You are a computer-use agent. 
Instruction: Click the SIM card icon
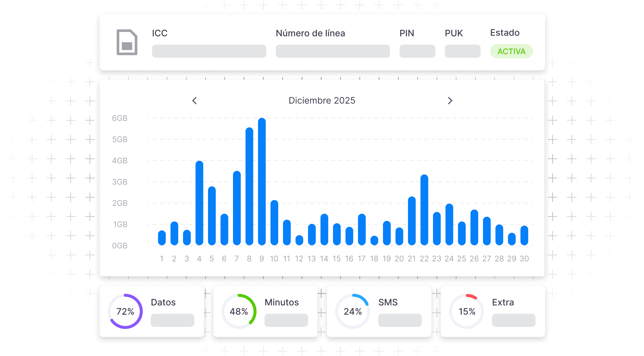(127, 42)
